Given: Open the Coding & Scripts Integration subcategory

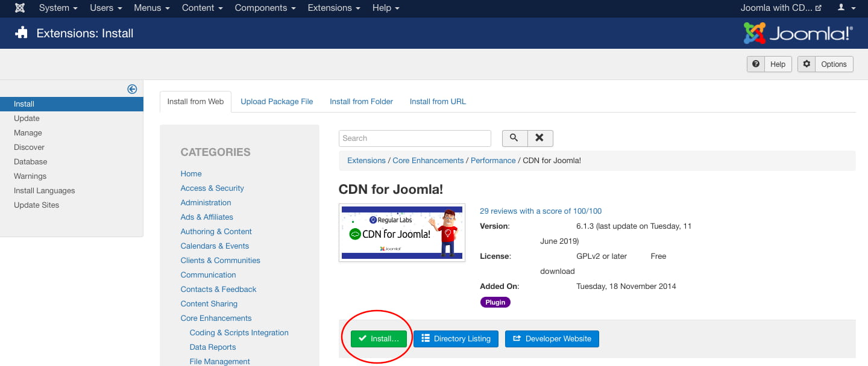Looking at the screenshot, I should [x=239, y=333].
